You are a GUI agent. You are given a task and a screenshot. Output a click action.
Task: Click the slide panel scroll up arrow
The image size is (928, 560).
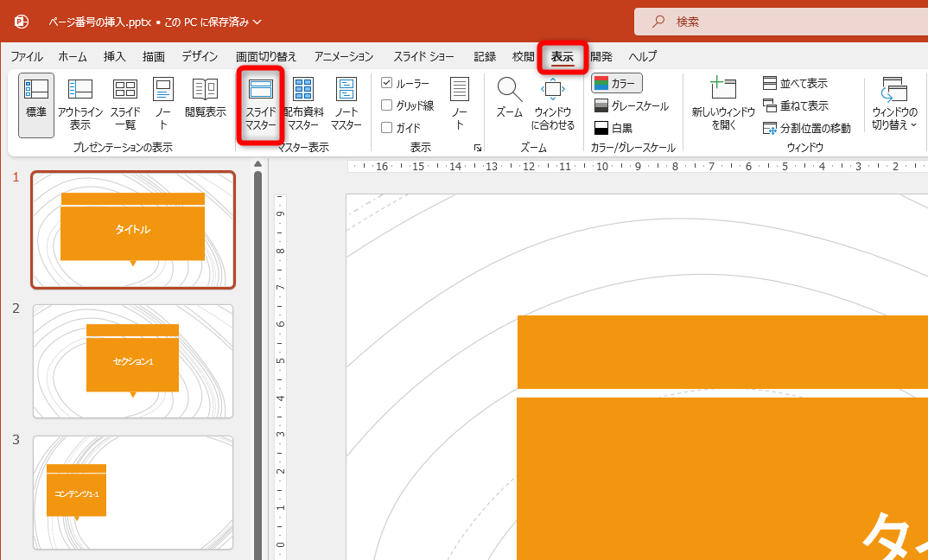click(x=257, y=164)
